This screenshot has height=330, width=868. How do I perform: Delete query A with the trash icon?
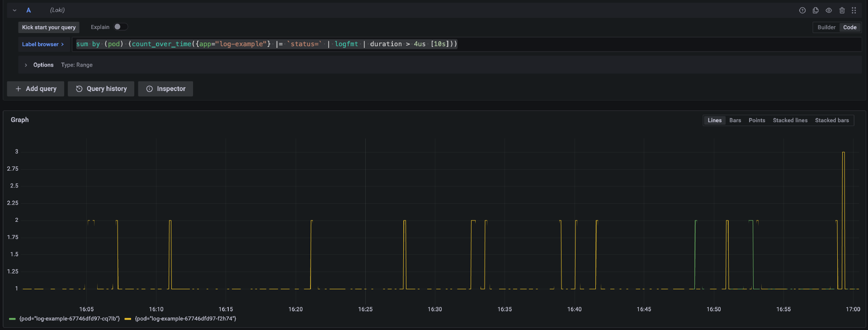[x=842, y=10]
